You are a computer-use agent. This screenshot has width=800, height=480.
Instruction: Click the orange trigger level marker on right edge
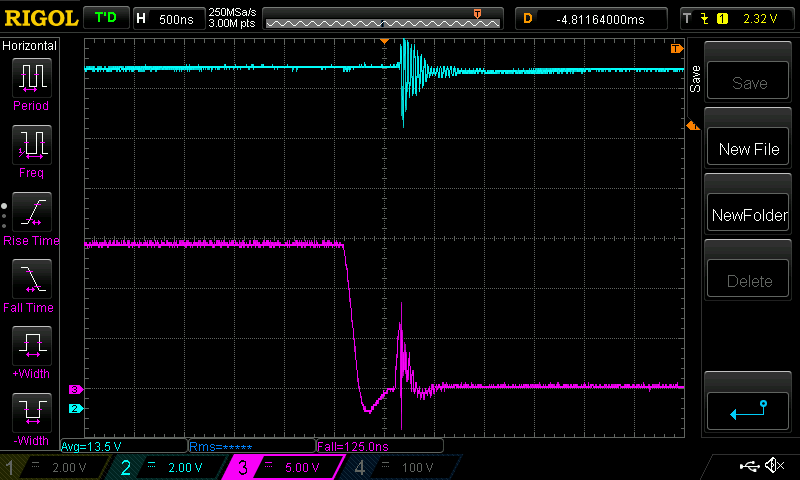[x=690, y=125]
